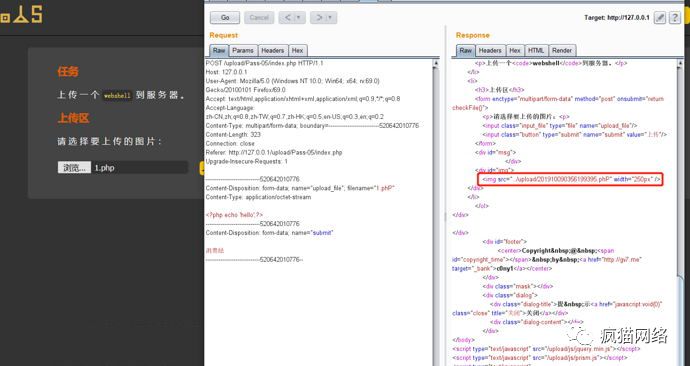Click the Upgrade-Insecure-Requests: 1 line
Image resolution: width=690 pixels, height=366 pixels.
(x=246, y=161)
